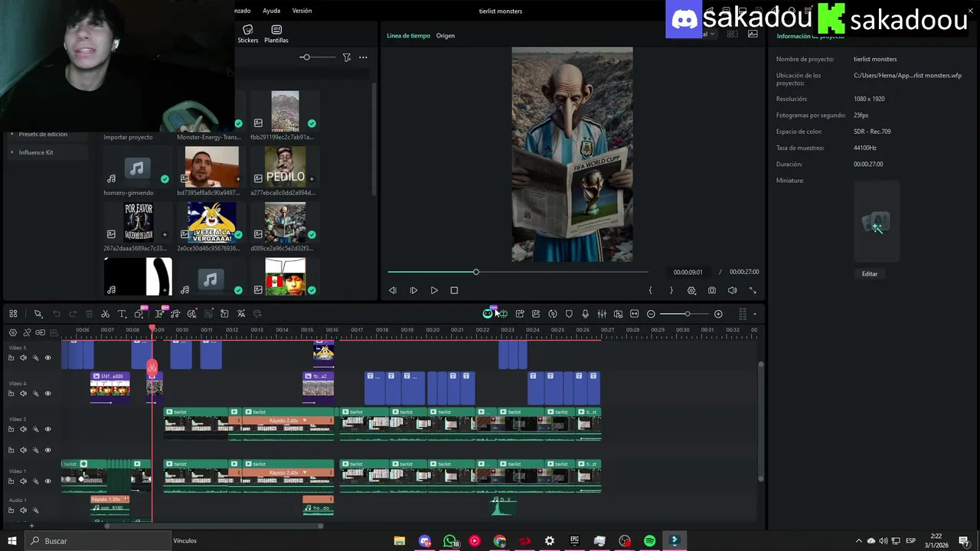Enter fullscreen preview with expand arrows icon
The image size is (980, 551).
pos(753,291)
